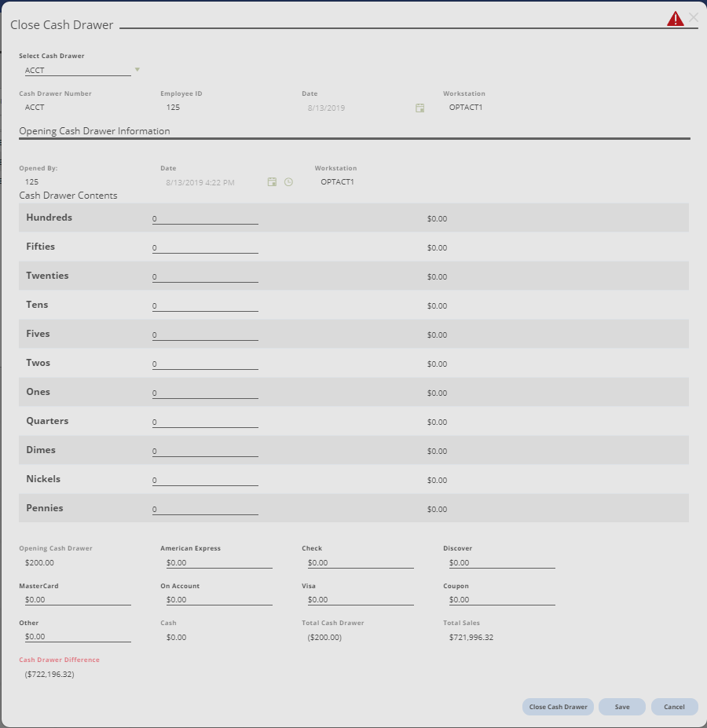Click the Close Cash Drawer button
707x728 pixels.
tap(558, 707)
